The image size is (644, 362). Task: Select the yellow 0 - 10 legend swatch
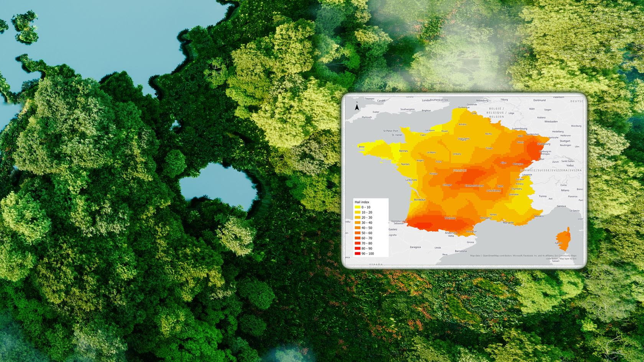coord(357,207)
